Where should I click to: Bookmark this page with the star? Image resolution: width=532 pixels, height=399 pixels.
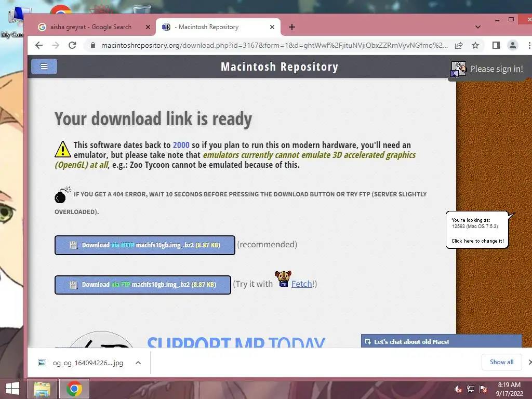(475, 45)
